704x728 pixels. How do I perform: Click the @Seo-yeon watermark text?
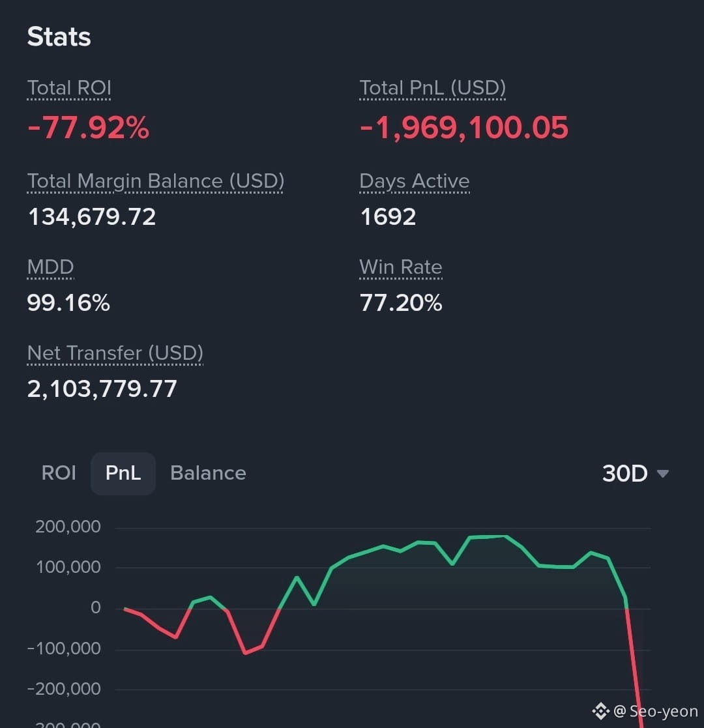tap(655, 711)
